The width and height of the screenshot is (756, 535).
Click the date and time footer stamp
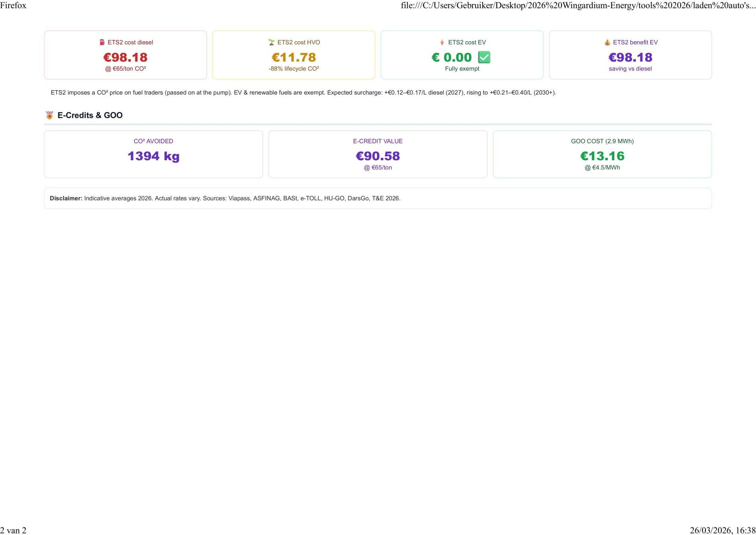pos(723,530)
